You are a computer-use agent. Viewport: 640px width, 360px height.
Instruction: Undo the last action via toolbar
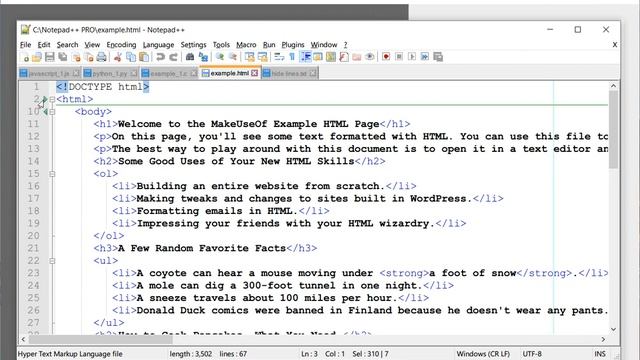point(160,57)
